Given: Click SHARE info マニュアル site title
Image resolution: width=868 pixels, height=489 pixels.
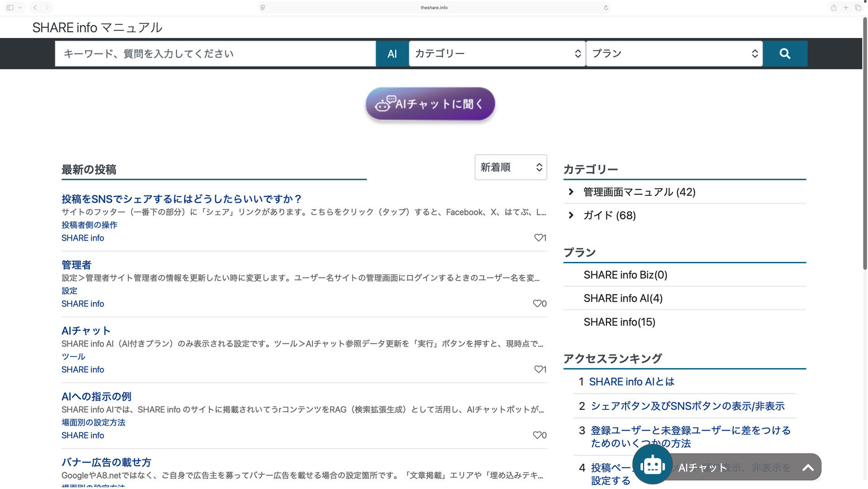Looking at the screenshot, I should [x=97, y=28].
